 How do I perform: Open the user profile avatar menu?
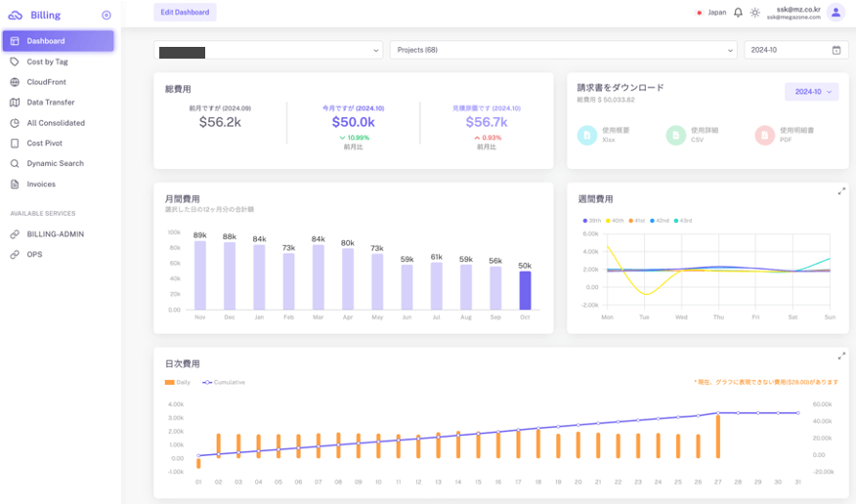pyautogui.click(x=835, y=12)
